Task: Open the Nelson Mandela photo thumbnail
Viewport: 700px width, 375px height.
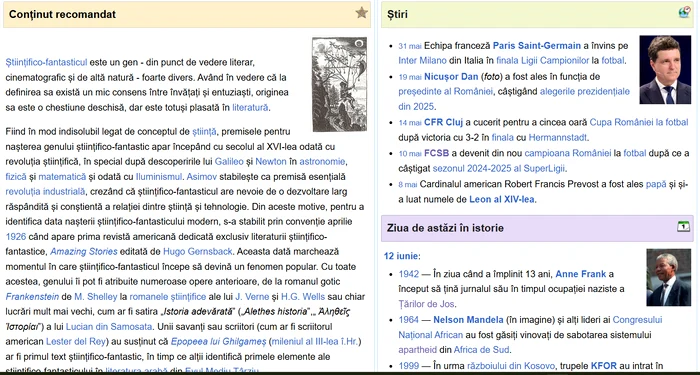Action: [x=668, y=277]
